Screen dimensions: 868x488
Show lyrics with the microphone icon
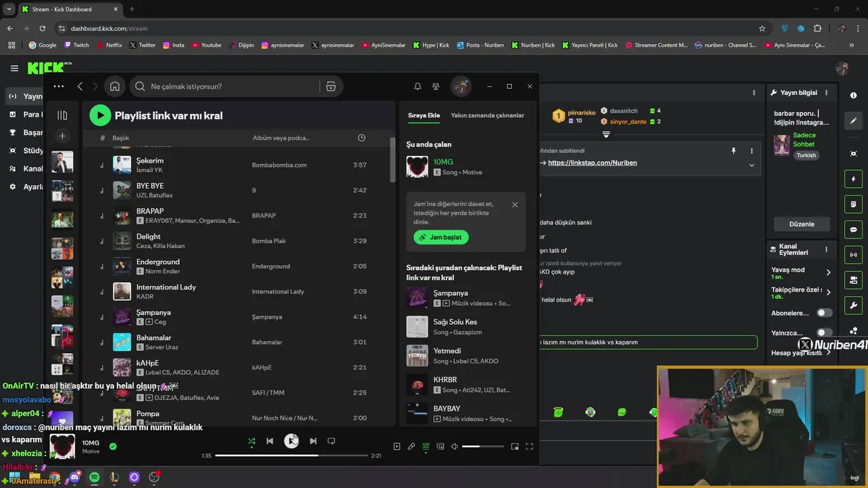click(411, 447)
